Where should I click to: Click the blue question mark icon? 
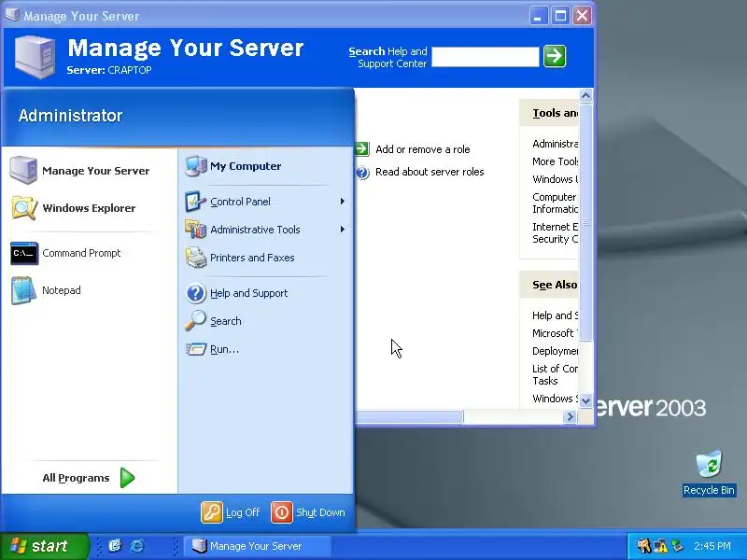click(362, 172)
